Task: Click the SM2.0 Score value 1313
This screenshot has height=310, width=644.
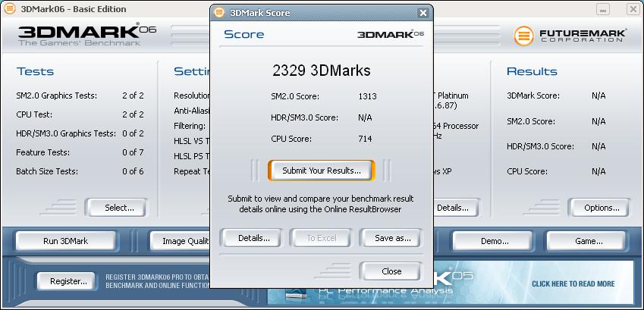Action: (367, 96)
